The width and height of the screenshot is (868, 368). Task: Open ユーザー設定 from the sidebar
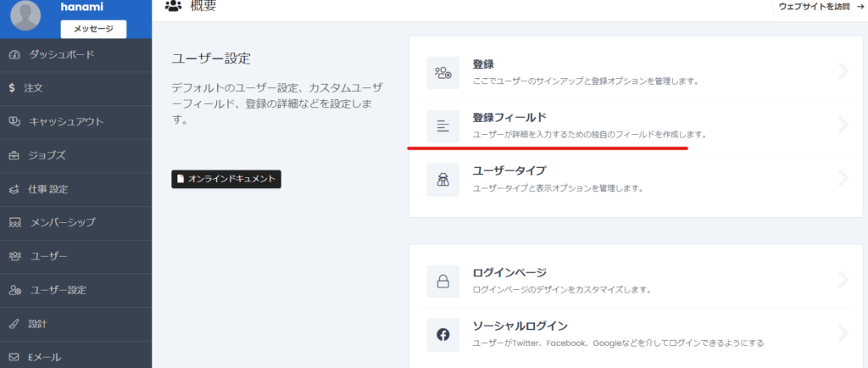[58, 290]
